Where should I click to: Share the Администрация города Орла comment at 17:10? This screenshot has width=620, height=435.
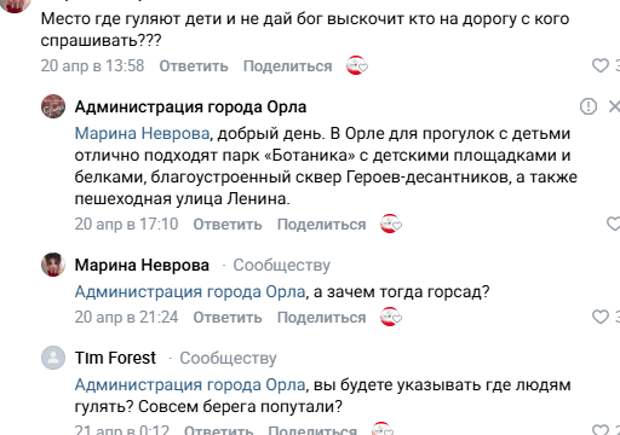(321, 224)
